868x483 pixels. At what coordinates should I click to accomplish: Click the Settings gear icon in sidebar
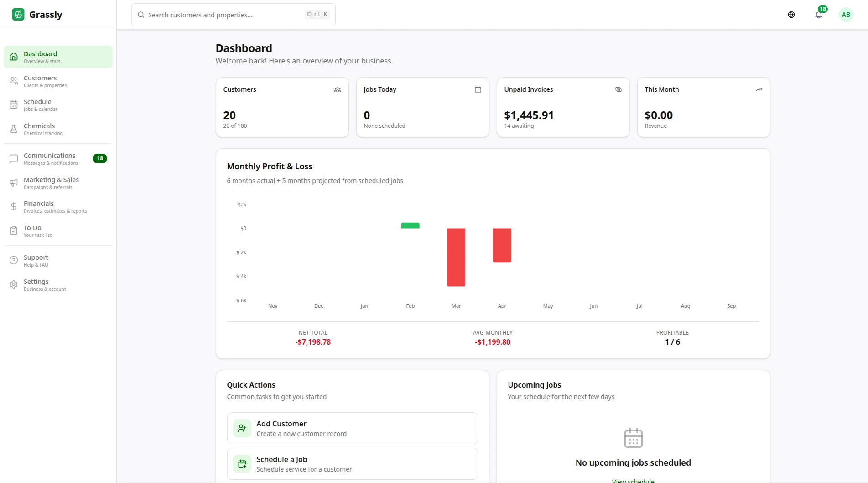click(x=14, y=285)
